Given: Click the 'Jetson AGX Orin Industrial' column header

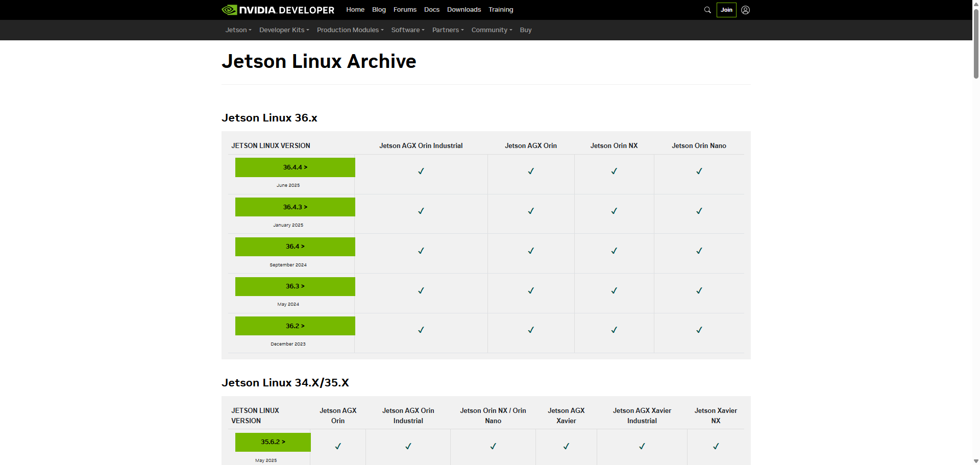Looking at the screenshot, I should pos(421,145).
